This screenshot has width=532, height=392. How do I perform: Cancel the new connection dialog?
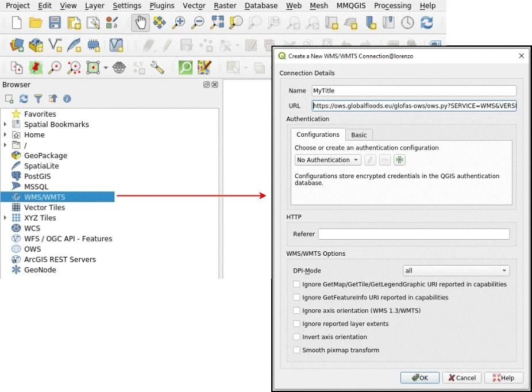tap(461, 378)
